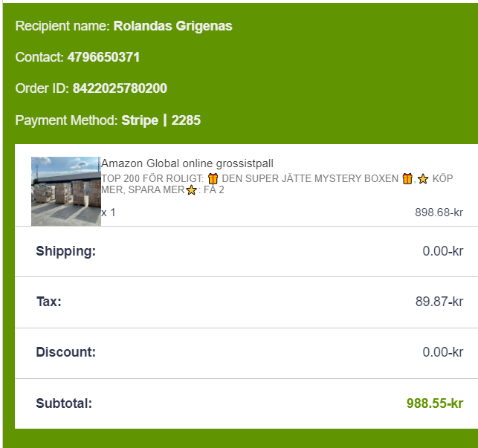Screen dimensions: 478x448
Task: Click the Shipping label
Action: (66, 251)
